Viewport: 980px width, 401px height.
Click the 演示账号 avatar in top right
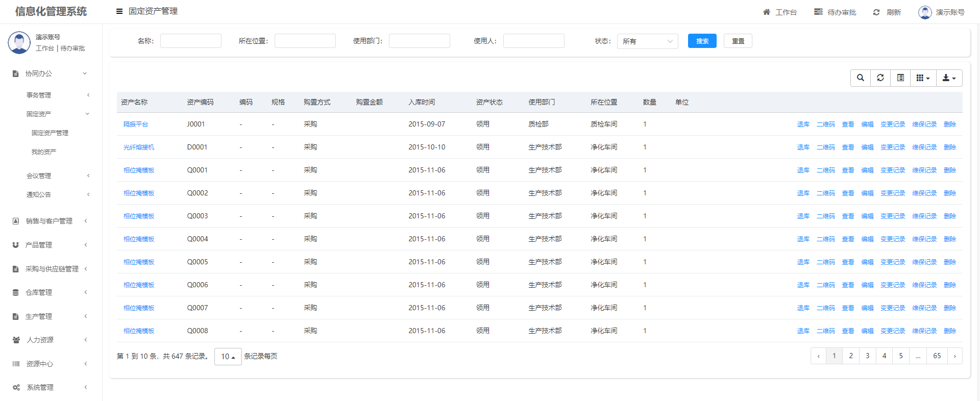point(924,12)
